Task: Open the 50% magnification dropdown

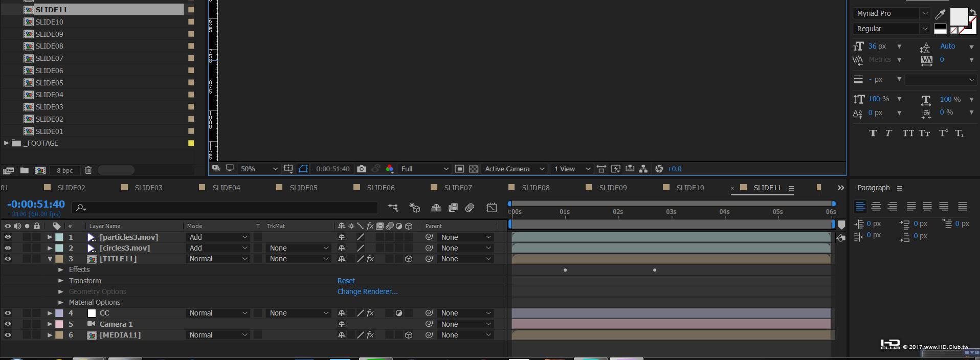Action: point(258,169)
